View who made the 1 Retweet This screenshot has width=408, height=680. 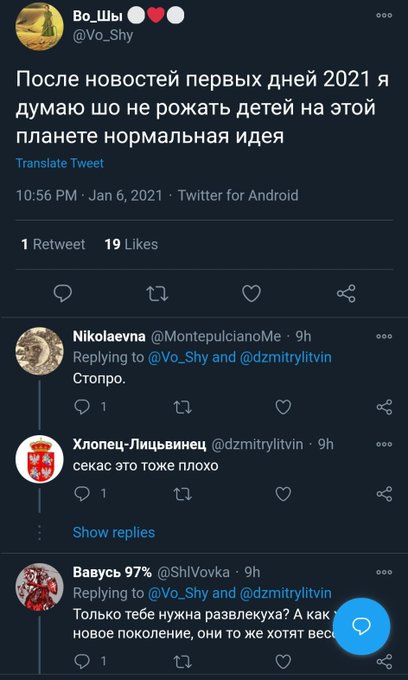point(53,245)
